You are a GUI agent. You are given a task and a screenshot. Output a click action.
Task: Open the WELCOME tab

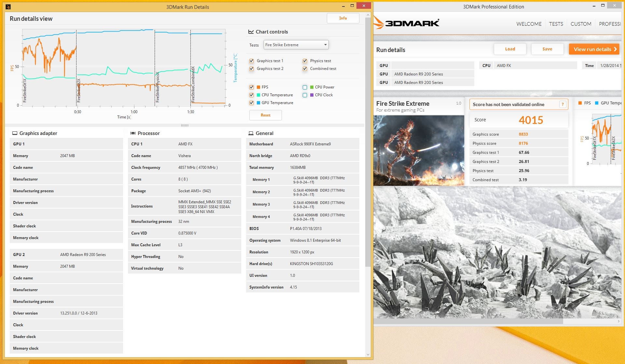[x=529, y=24]
